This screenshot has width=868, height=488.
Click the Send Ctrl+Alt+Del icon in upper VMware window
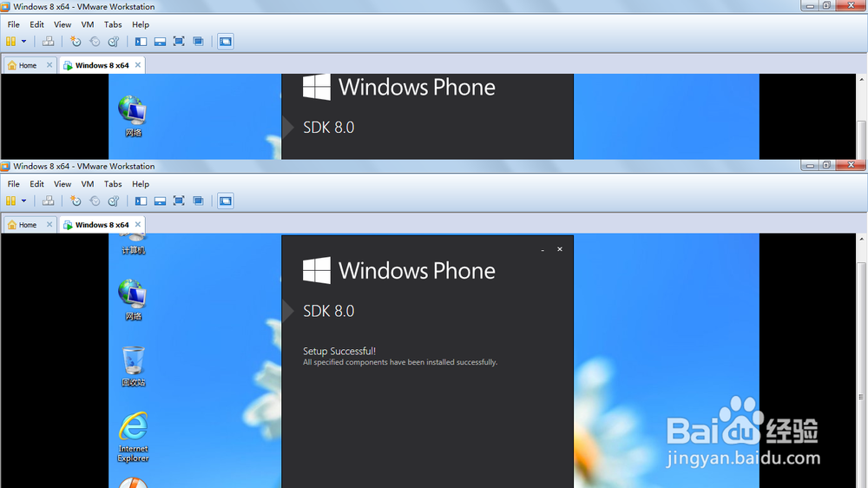48,42
